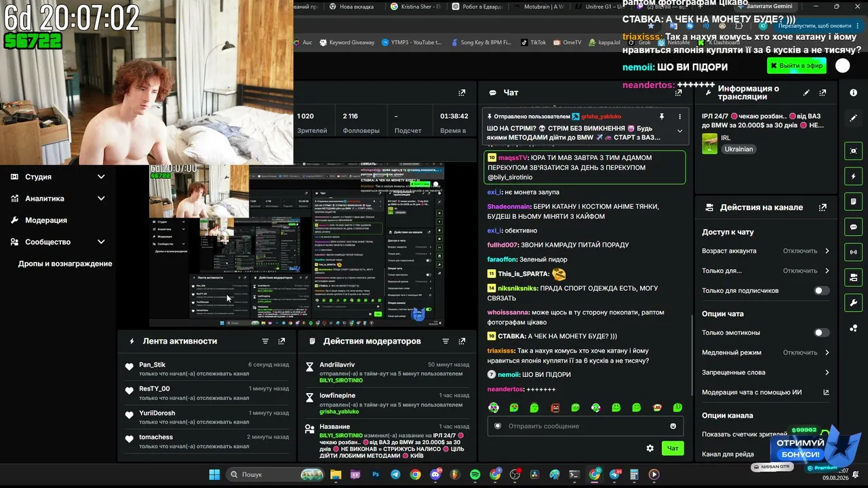Focus the Отправить сообщение input field
The width and height of the screenshot is (868, 488).
point(585,426)
